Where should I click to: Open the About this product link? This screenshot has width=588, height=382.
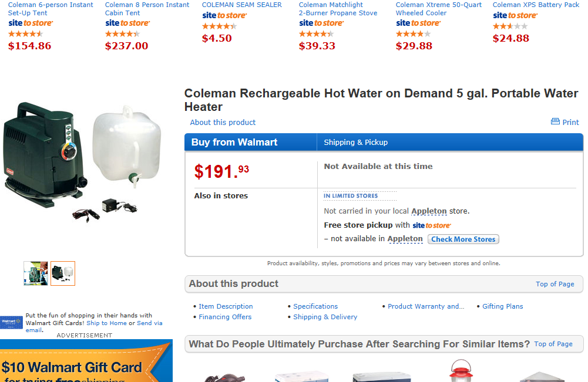(223, 123)
